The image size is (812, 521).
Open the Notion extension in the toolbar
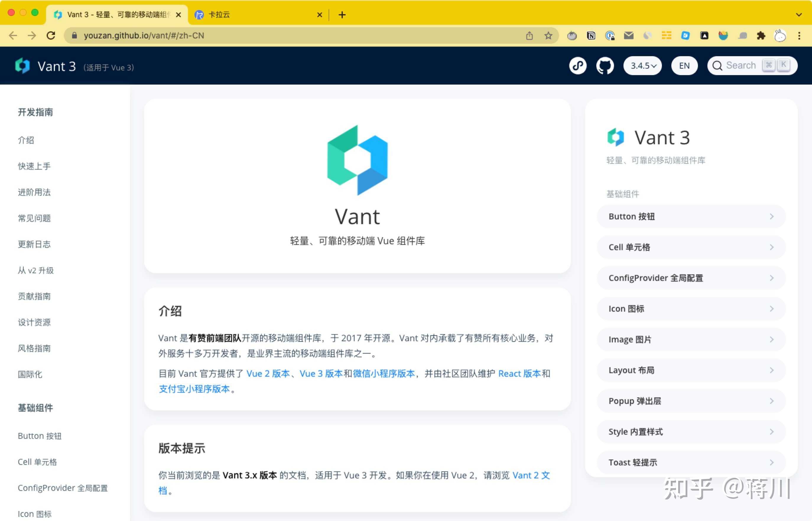[591, 35]
